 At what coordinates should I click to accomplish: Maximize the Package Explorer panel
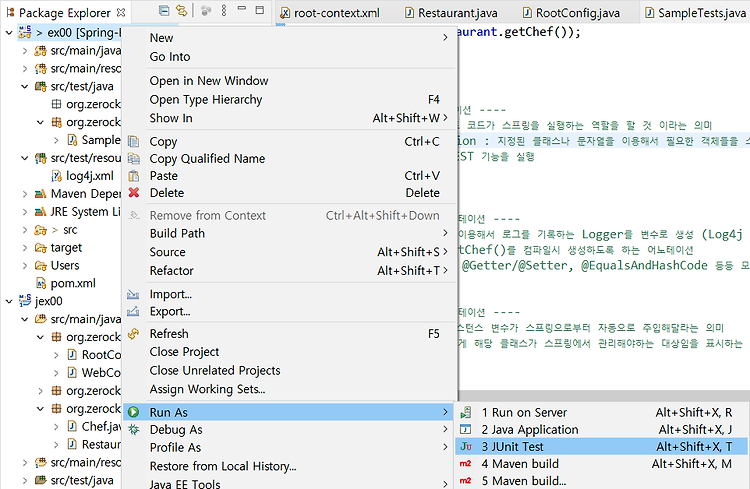click(x=260, y=10)
